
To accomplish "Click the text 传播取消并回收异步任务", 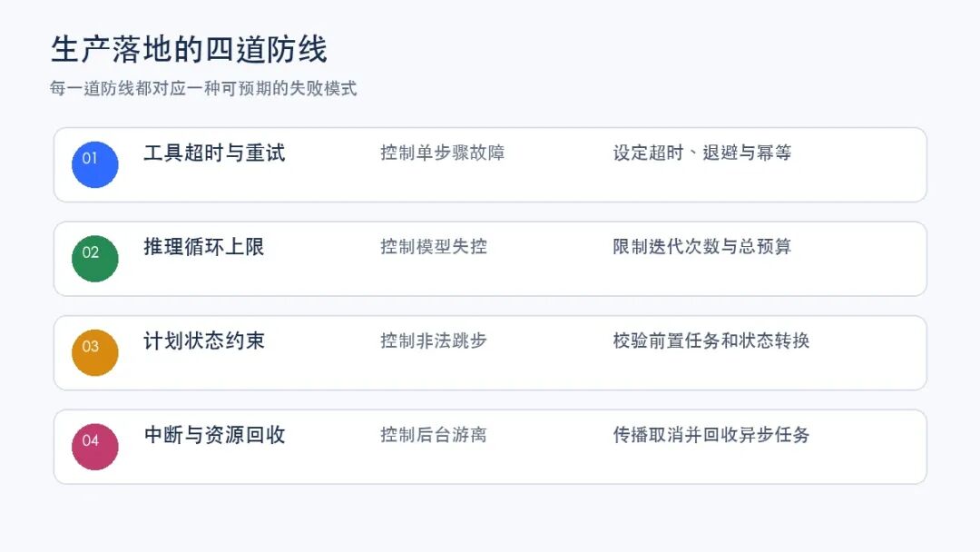I will coord(711,435).
